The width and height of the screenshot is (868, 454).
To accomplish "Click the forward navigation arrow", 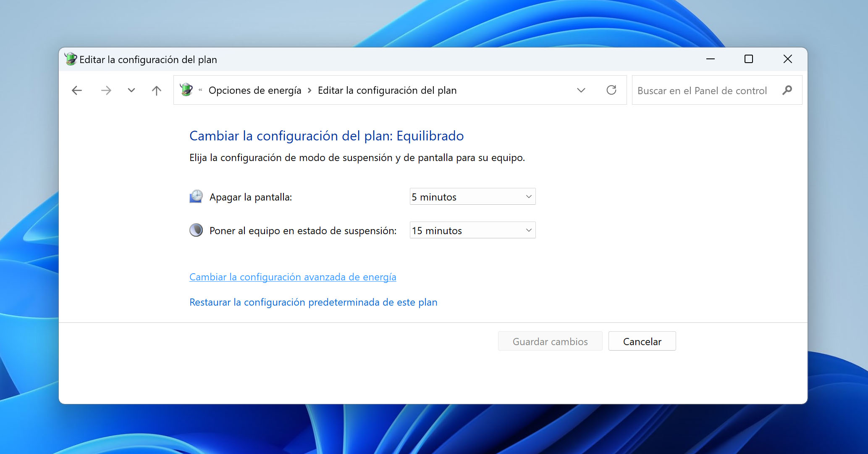I will [106, 90].
